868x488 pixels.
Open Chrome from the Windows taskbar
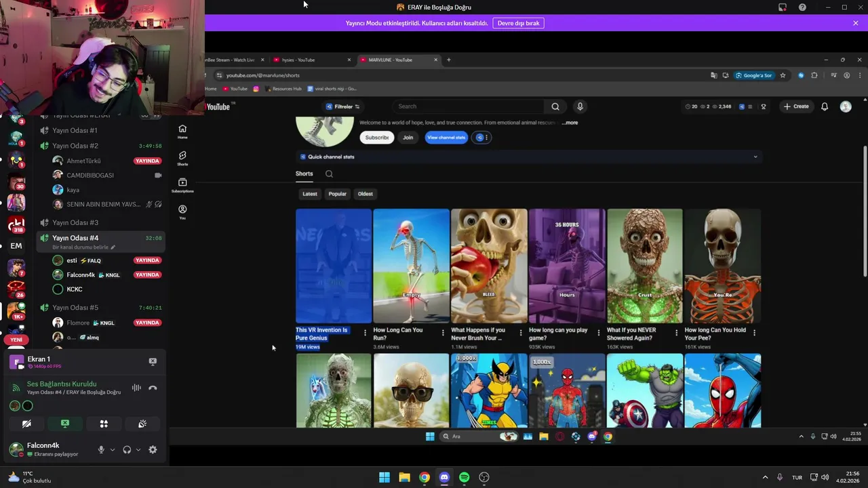[424, 477]
